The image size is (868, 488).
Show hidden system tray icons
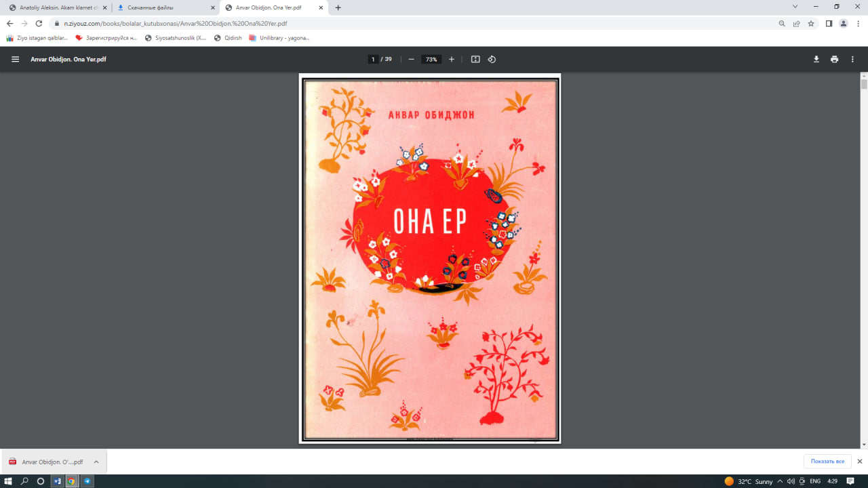pos(781,481)
